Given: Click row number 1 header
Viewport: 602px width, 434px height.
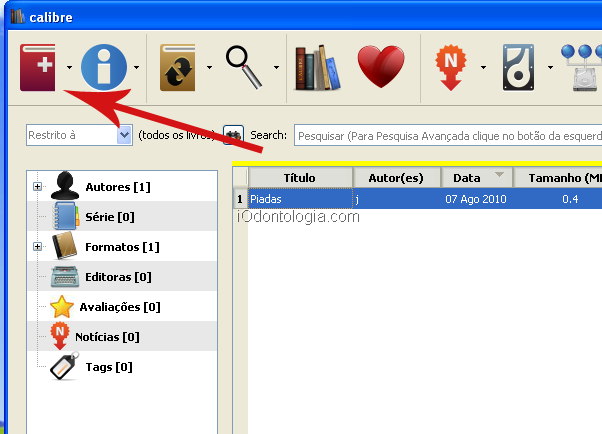Looking at the screenshot, I should tap(240, 199).
